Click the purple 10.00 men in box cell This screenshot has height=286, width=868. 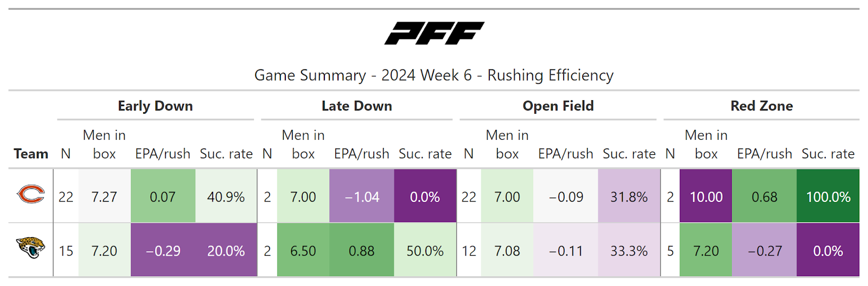coord(706,197)
